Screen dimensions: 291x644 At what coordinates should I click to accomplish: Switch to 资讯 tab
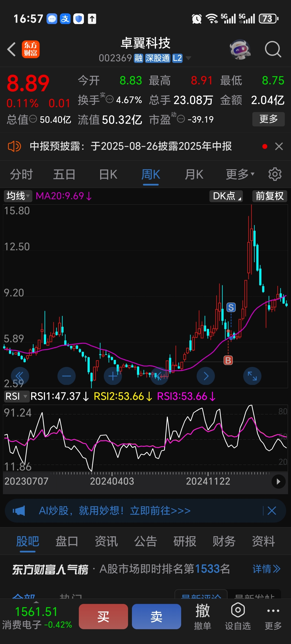tap(106, 542)
